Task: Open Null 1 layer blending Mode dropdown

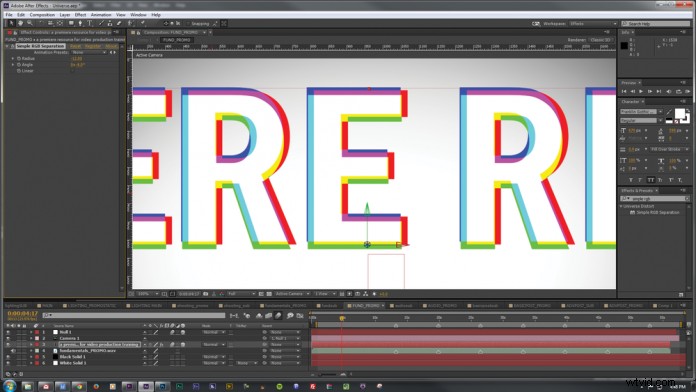Action: (x=213, y=332)
